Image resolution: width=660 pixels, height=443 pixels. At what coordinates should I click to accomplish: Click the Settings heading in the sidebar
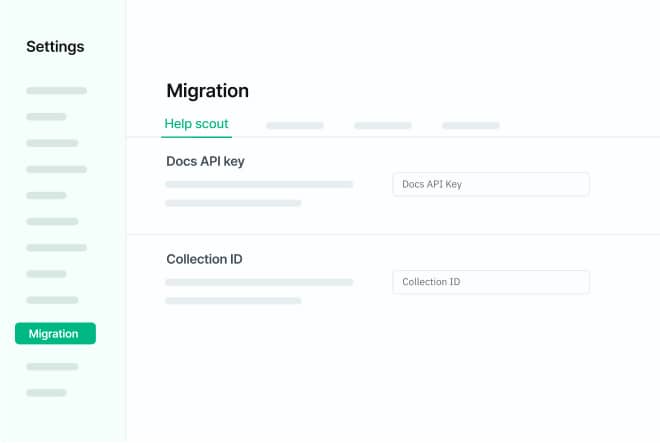(x=55, y=46)
